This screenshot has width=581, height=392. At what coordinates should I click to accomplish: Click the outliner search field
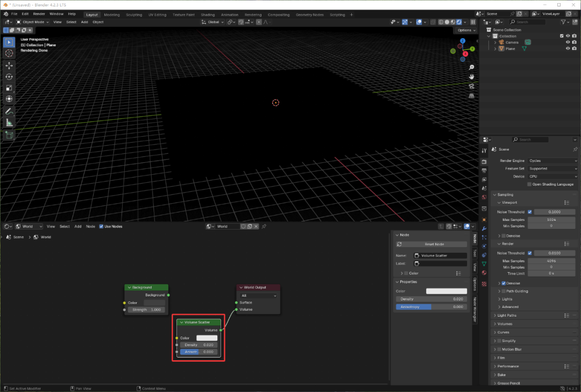pos(527,22)
